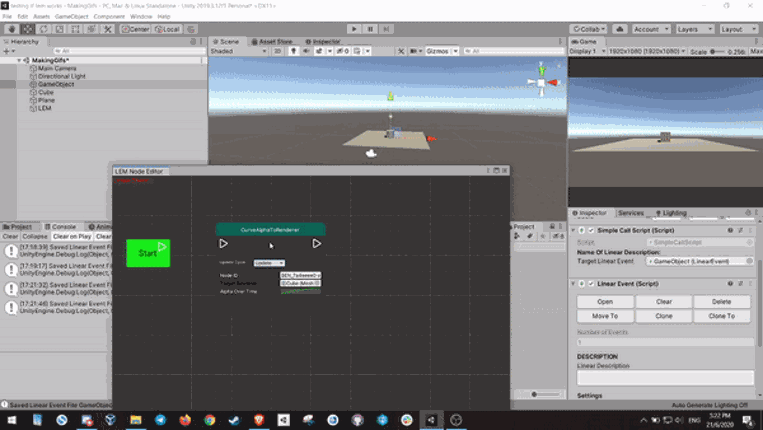Start Play mode with play button

[354, 29]
